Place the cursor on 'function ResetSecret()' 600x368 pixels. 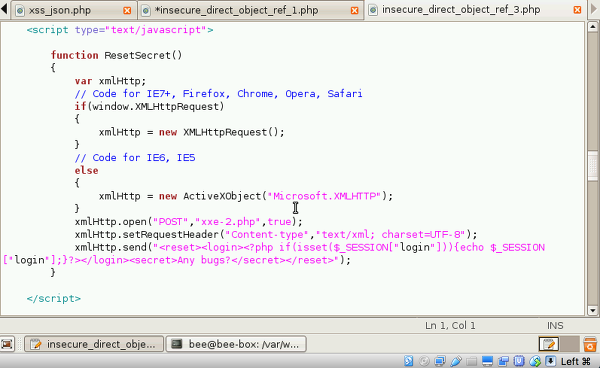click(116, 55)
